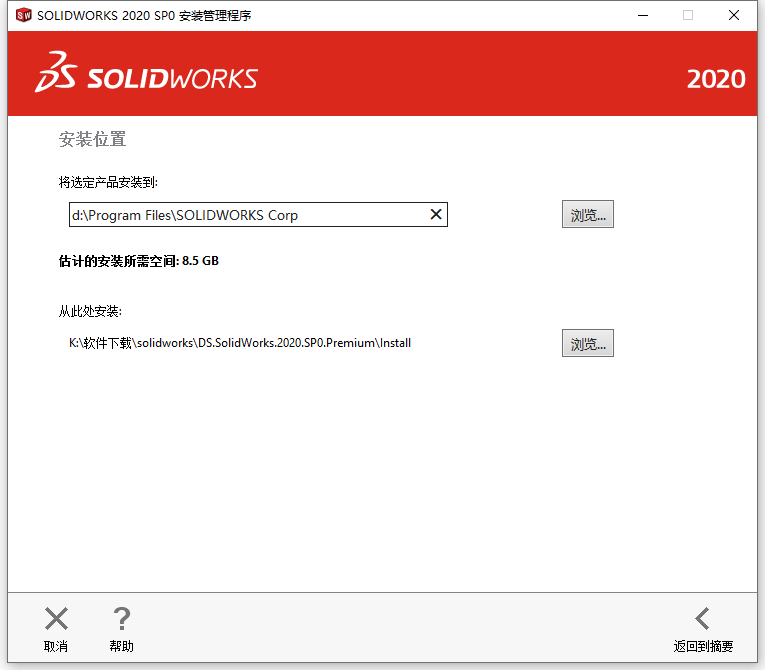Select the K:\软件下载 source path text
This screenshot has width=765, height=670.
coord(240,343)
